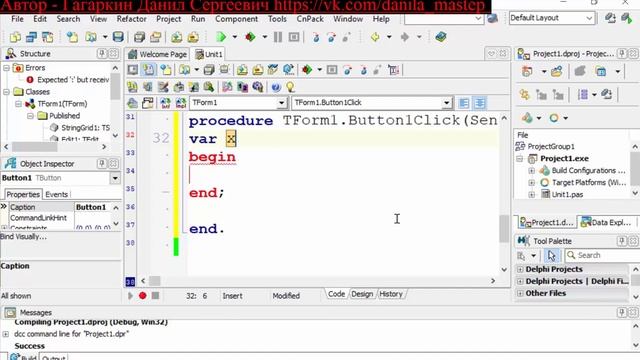Click the Run Without Debugging icon
Viewport: 640px width, 360px height.
pos(250,37)
